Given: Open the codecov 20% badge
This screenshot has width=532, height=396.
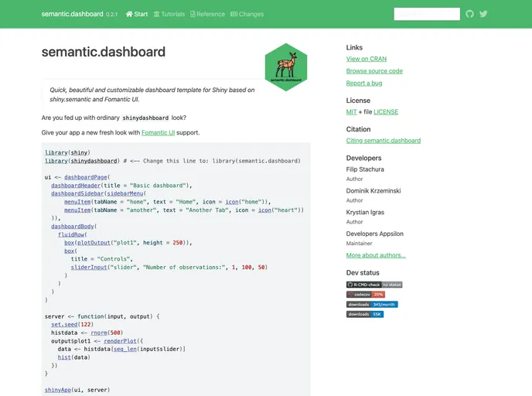Looking at the screenshot, I should click(366, 295).
